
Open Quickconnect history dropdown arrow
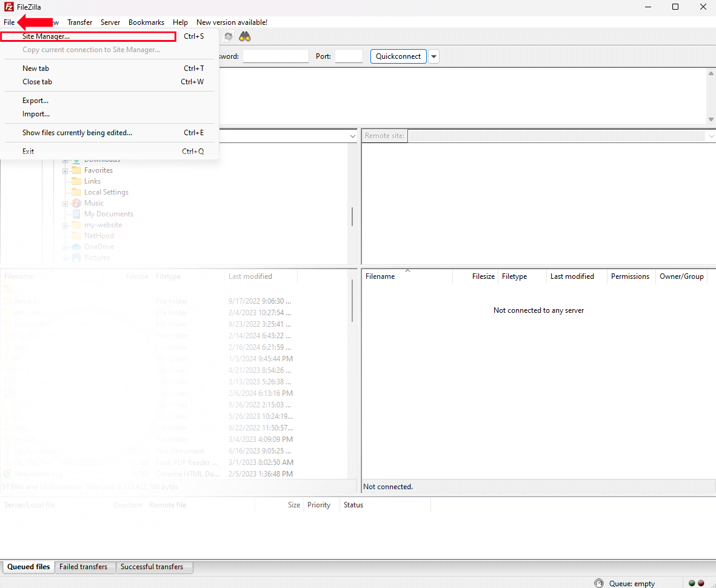[434, 56]
